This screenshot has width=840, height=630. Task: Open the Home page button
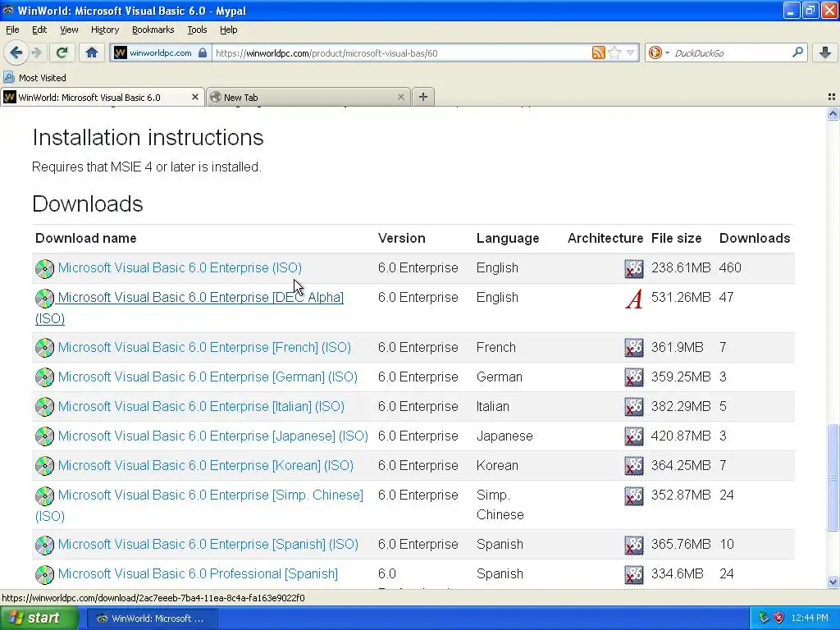[x=92, y=52]
